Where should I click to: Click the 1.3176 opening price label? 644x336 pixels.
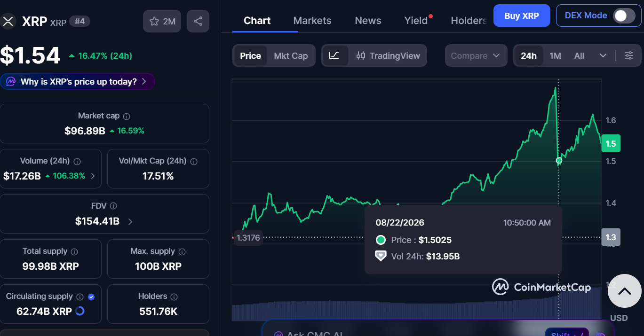coord(248,238)
